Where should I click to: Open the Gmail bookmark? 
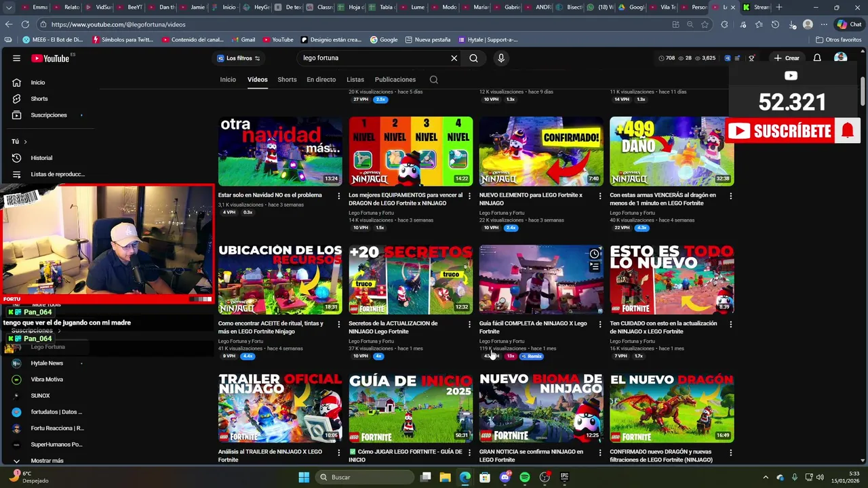click(243, 40)
